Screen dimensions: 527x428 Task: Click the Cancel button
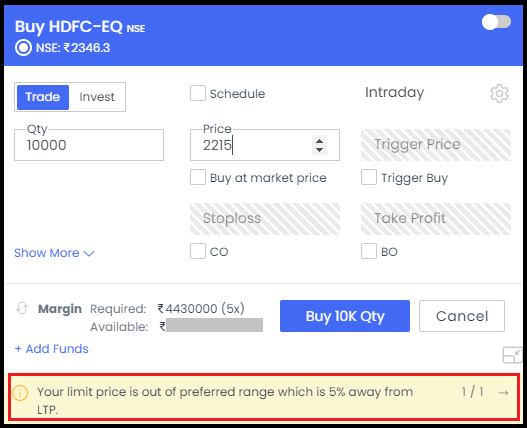462,316
